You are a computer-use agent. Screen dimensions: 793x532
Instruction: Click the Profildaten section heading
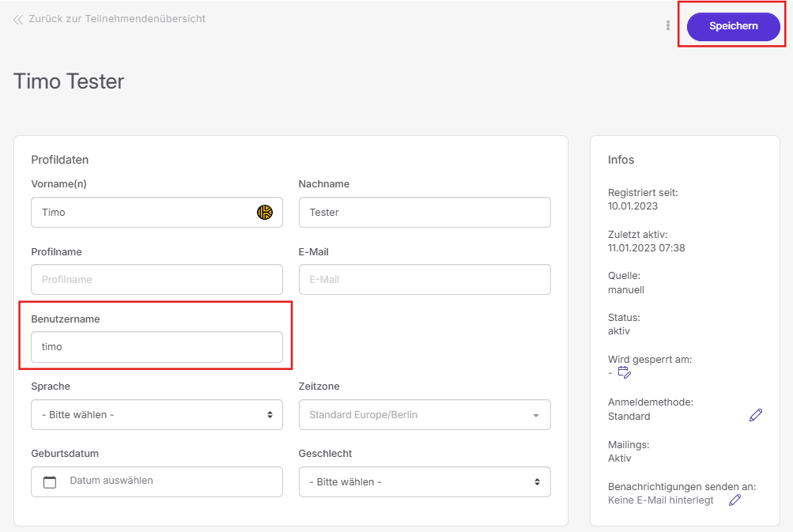click(x=59, y=160)
